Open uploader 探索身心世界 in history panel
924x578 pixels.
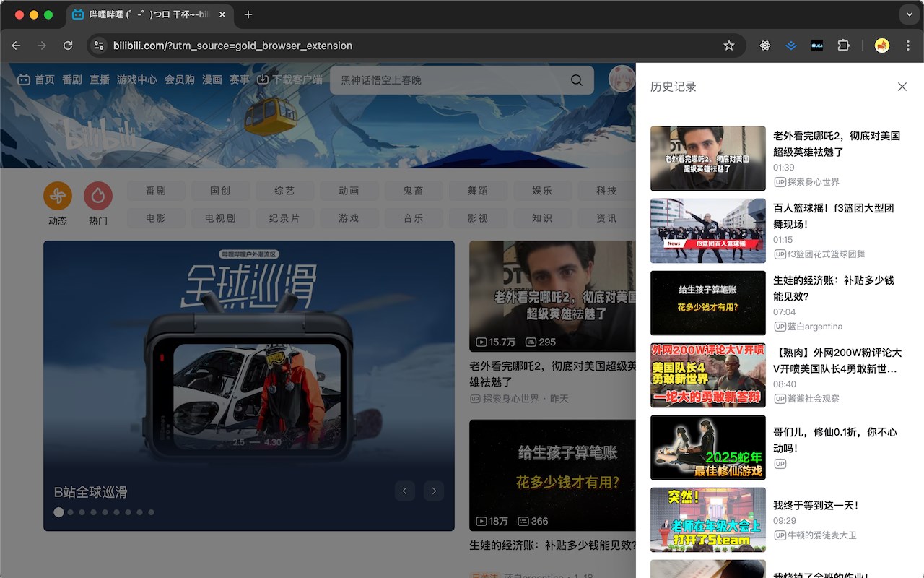pos(806,182)
